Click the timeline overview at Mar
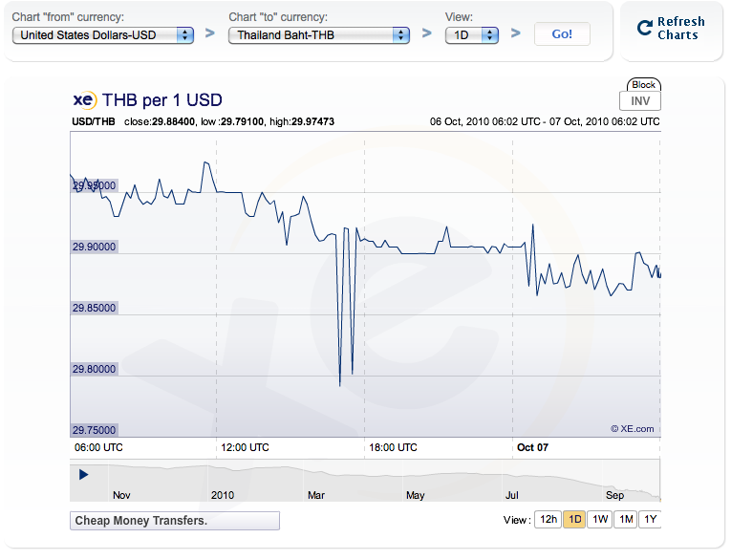 click(x=316, y=484)
